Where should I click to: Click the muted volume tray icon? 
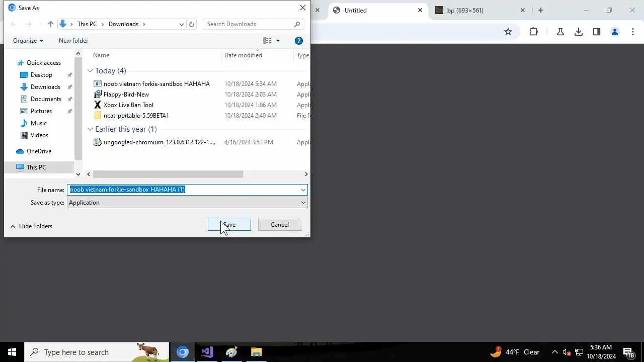coord(567,352)
